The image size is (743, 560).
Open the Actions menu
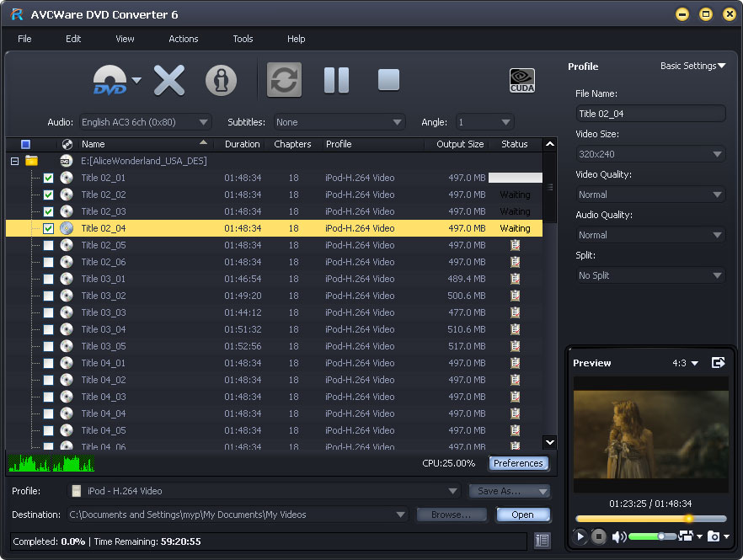[x=183, y=39]
